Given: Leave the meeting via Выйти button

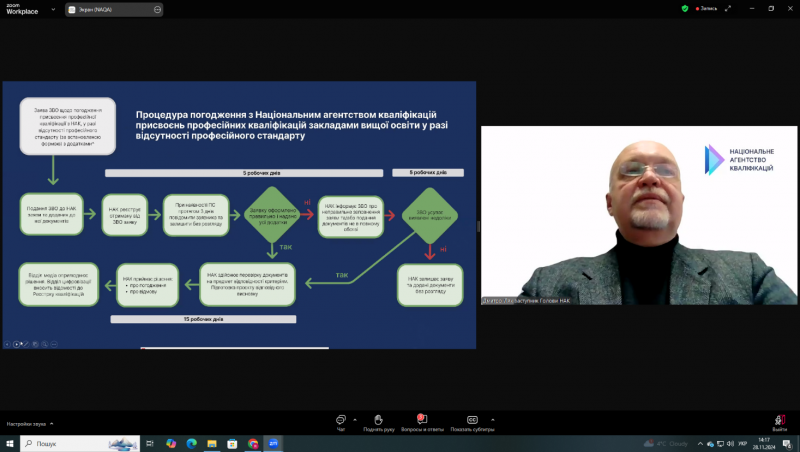Looking at the screenshot, I should pyautogui.click(x=779, y=422).
